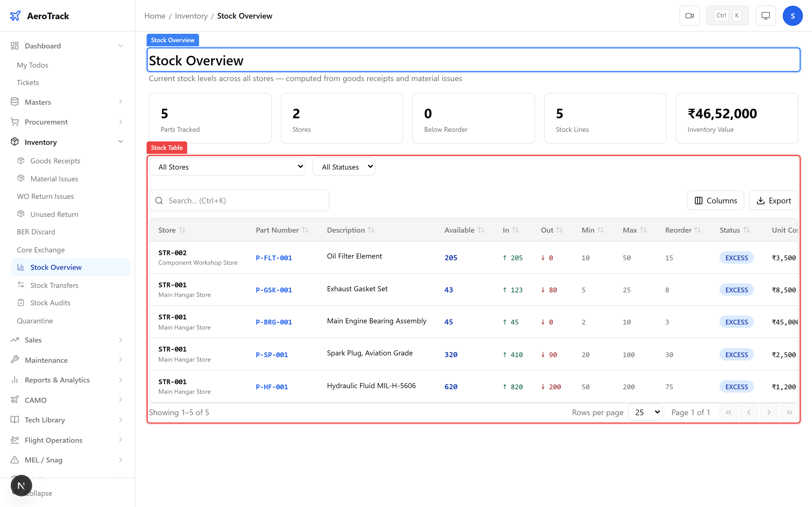
Task: Navigate to Inventory via the breadcrumb
Action: [x=191, y=16]
